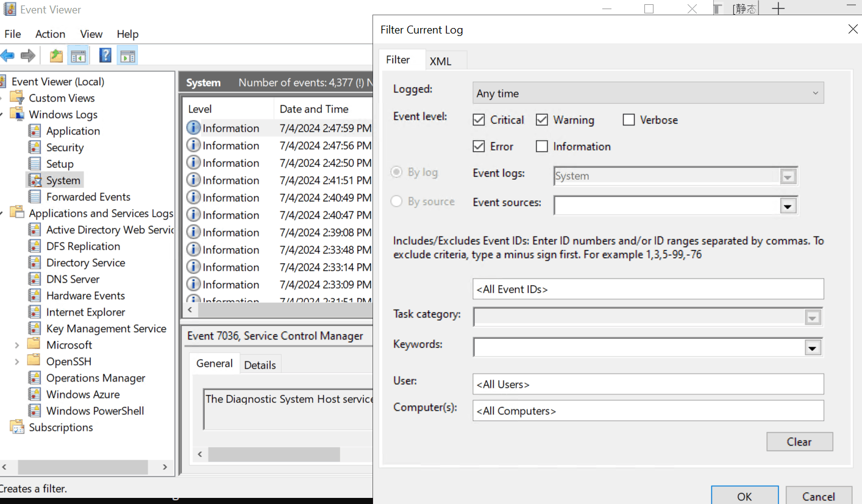Click the export folder toolbar icon
Screen dimensions: 862x504
[x=55, y=55]
